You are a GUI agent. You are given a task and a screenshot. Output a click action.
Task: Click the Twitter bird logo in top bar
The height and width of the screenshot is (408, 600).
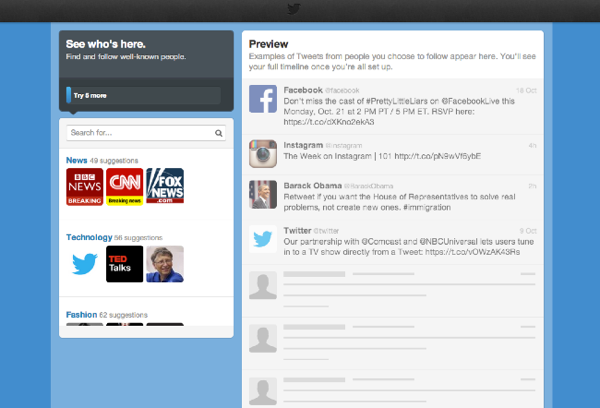click(293, 9)
